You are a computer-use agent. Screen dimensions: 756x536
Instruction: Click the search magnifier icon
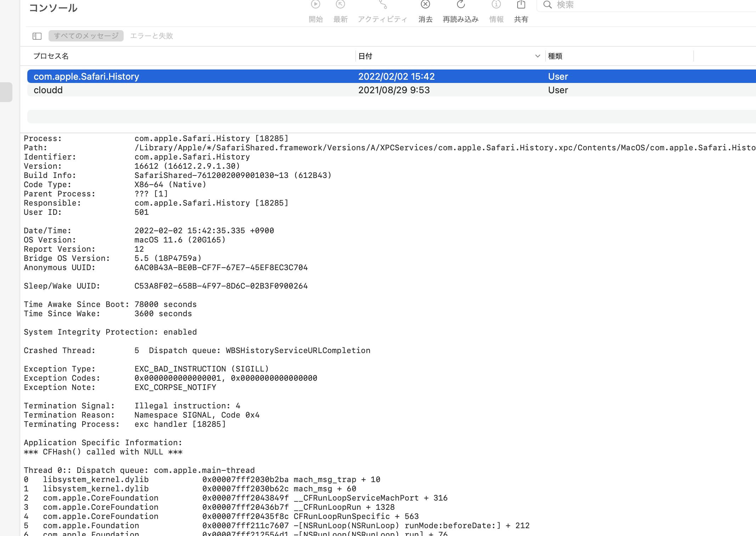click(x=547, y=5)
